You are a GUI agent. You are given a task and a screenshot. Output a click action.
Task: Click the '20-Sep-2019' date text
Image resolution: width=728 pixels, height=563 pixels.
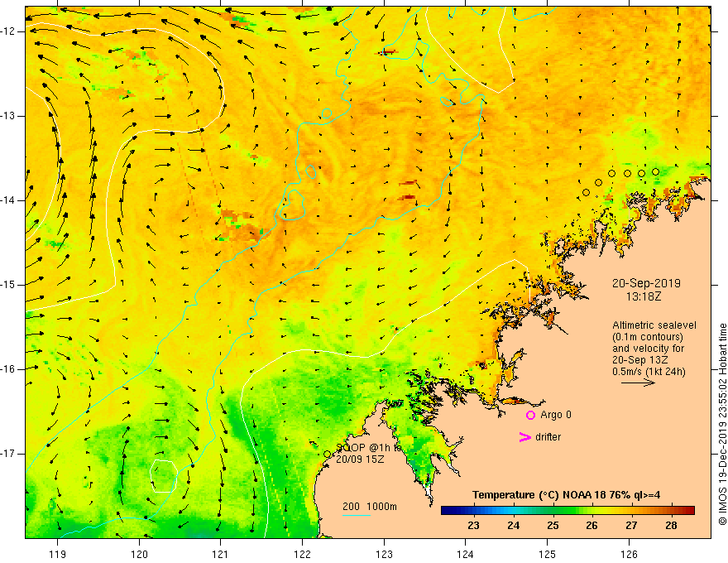coord(646,283)
